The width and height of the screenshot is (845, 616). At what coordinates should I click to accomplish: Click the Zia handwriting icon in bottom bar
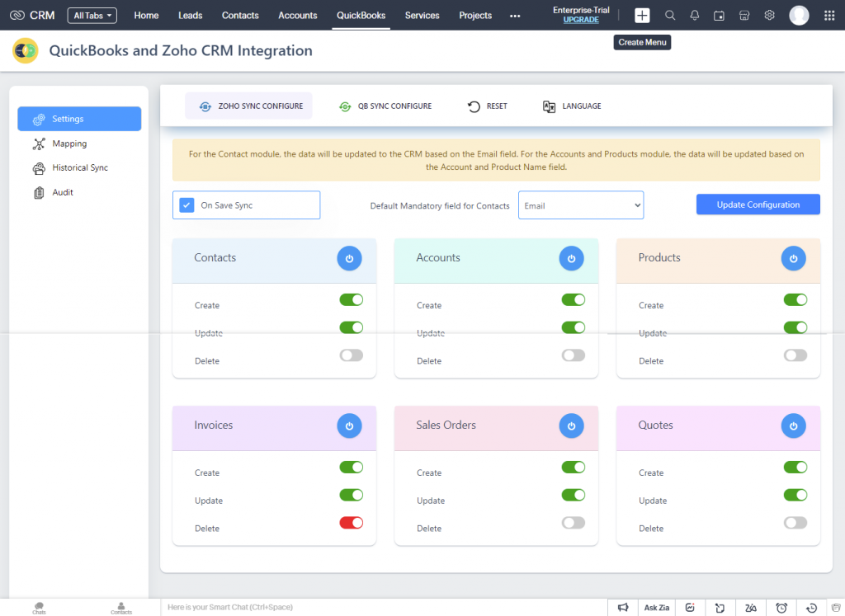(x=751, y=608)
